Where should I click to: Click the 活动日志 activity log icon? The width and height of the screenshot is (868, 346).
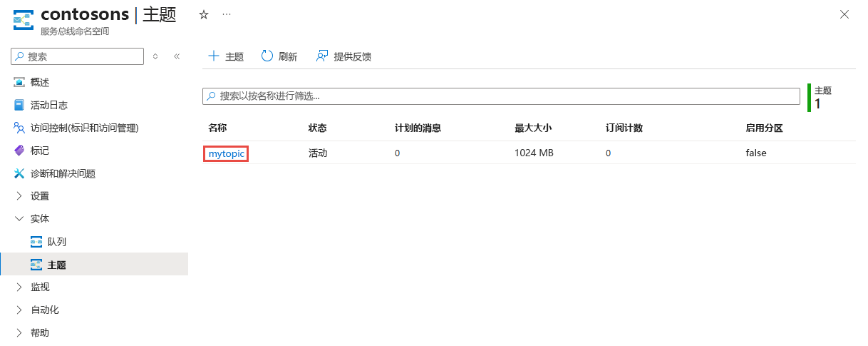point(19,105)
